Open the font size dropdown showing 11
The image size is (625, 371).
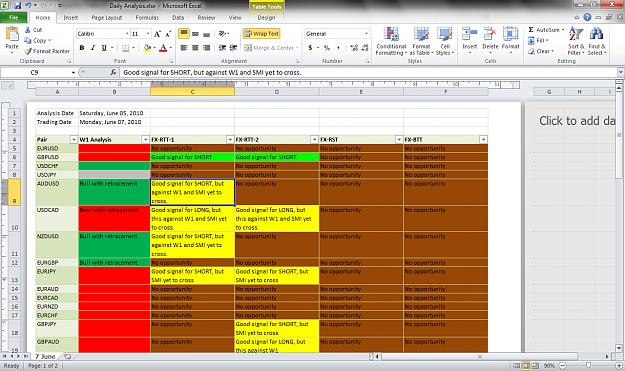point(148,34)
